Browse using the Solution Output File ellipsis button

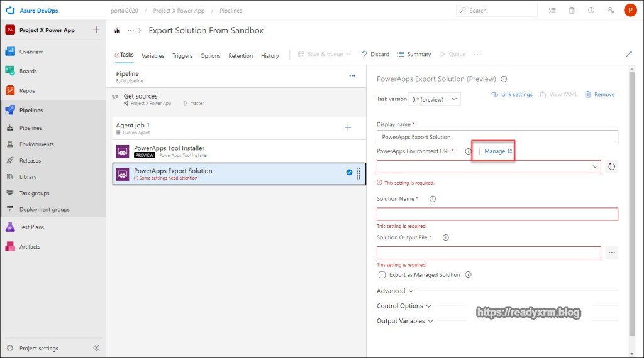pos(611,252)
